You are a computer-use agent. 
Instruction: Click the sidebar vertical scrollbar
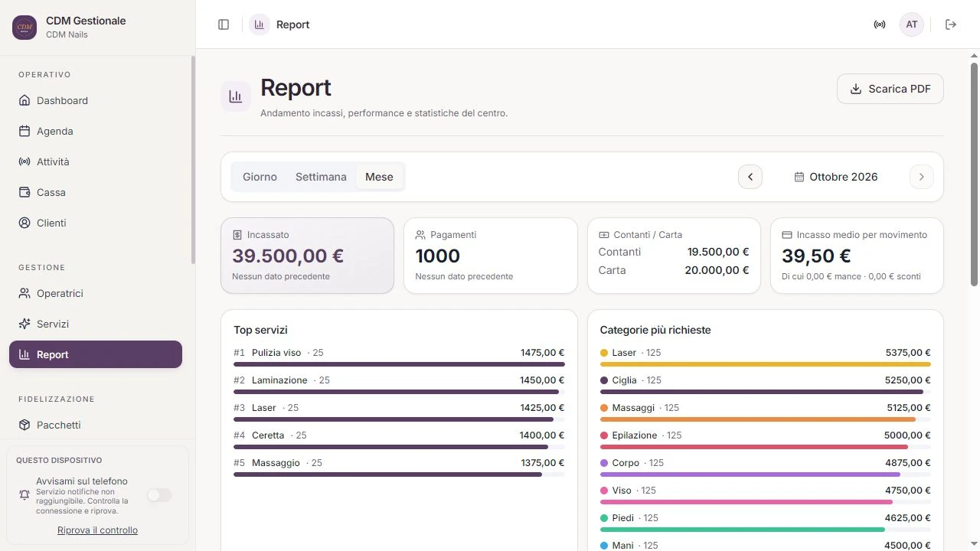(x=193, y=160)
